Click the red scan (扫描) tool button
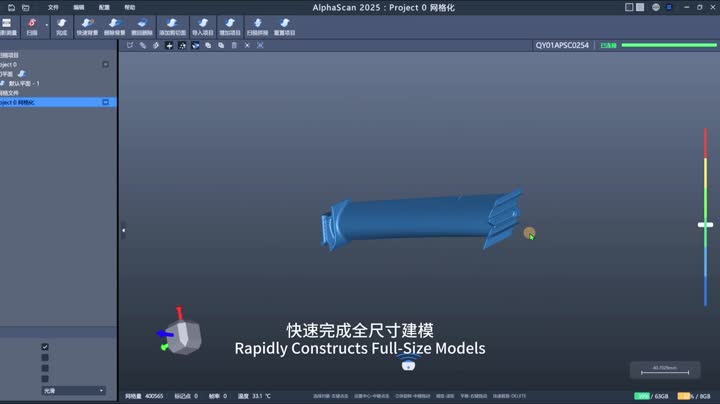Image resolution: width=720 pixels, height=404 pixels. tap(32, 27)
